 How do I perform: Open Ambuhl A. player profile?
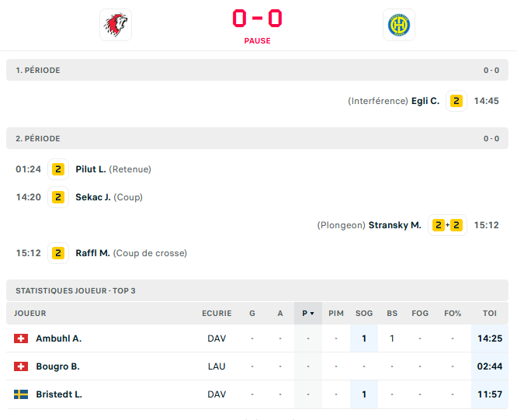[x=59, y=338]
